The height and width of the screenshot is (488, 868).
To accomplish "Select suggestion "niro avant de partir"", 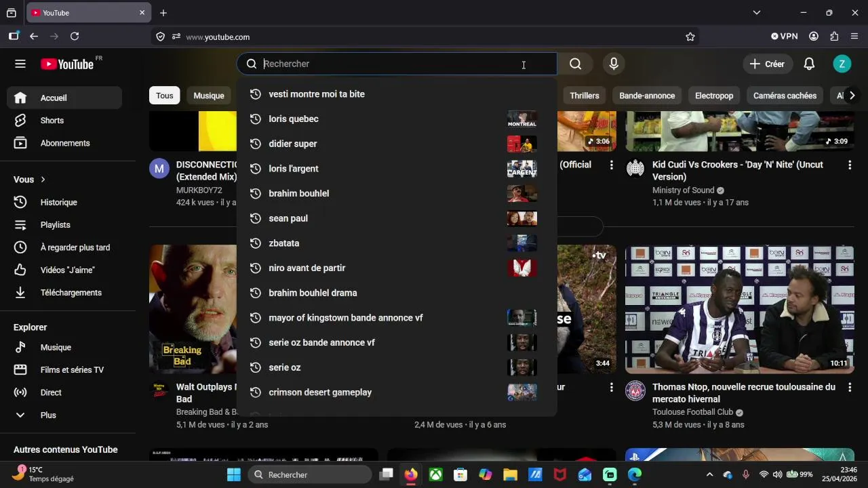I will [x=397, y=268].
